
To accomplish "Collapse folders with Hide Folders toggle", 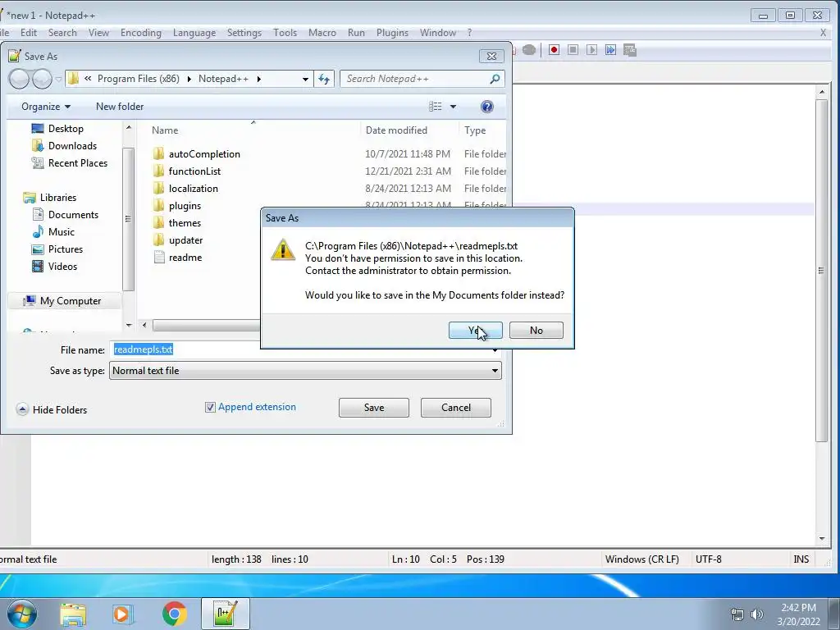I will [x=52, y=410].
